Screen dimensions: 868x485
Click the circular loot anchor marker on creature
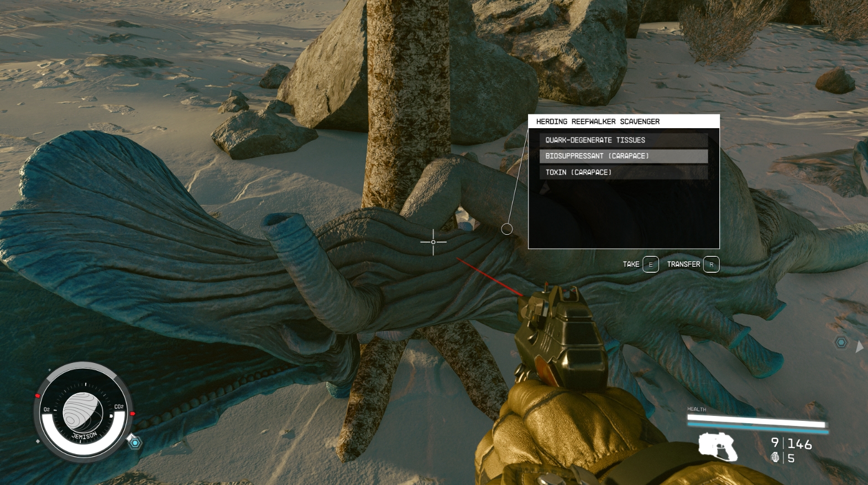point(506,229)
